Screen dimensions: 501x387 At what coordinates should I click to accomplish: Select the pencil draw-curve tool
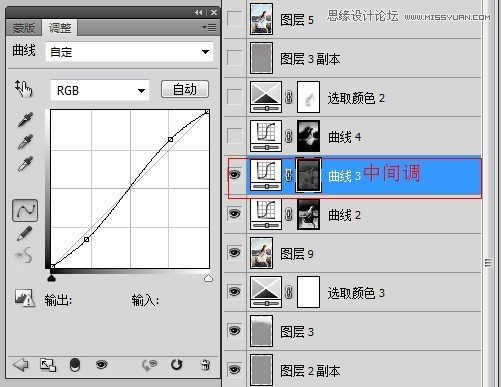[x=24, y=233]
